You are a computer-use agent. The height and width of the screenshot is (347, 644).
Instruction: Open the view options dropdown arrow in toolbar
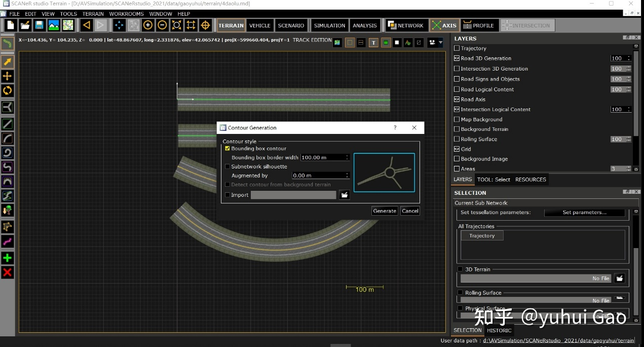440,43
